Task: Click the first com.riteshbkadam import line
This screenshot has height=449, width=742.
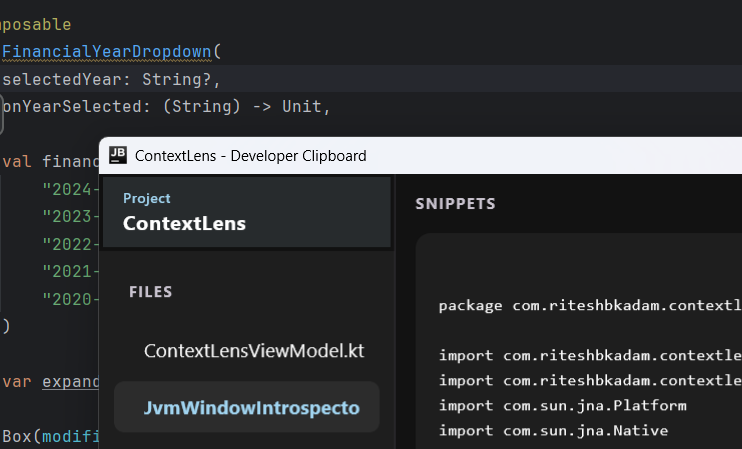Action: [x=589, y=355]
